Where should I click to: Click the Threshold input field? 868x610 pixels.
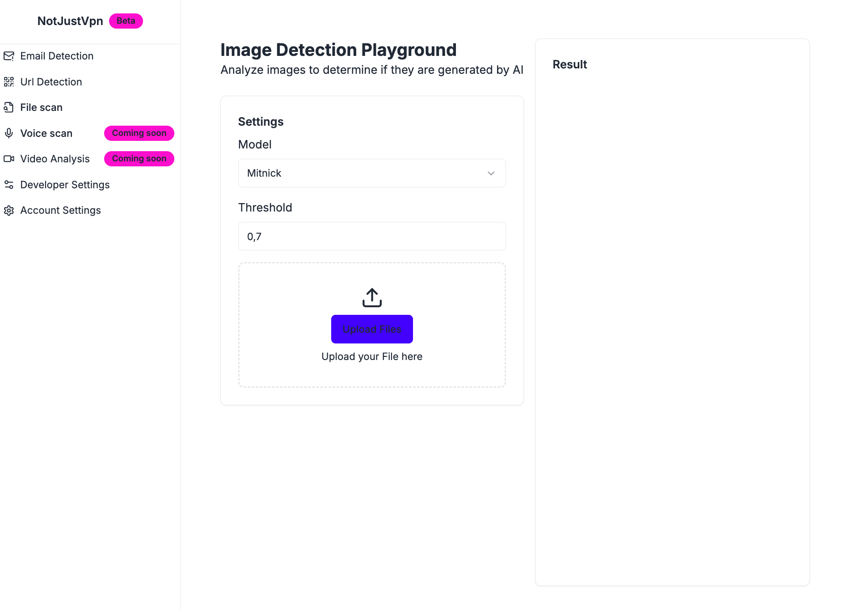tap(372, 236)
